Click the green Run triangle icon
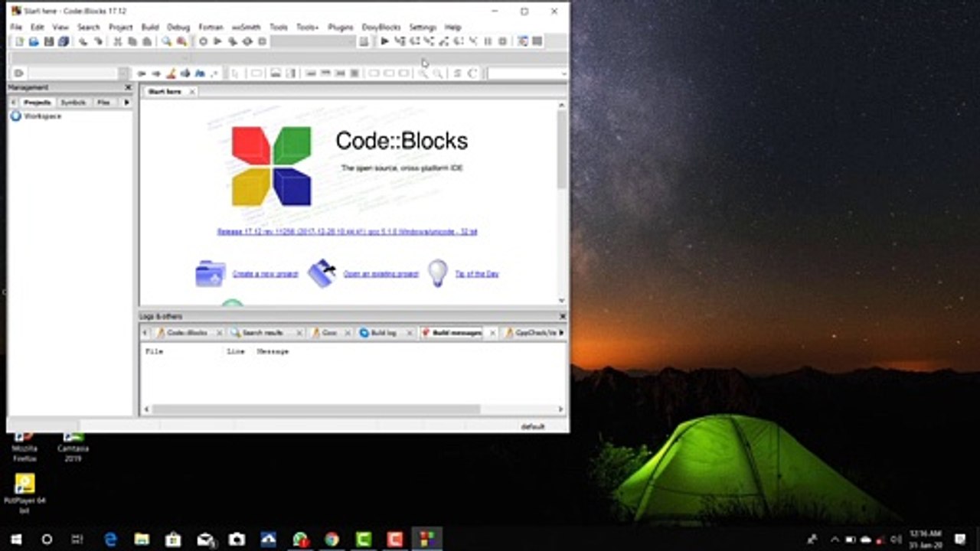Image resolution: width=980 pixels, height=551 pixels. (217, 41)
